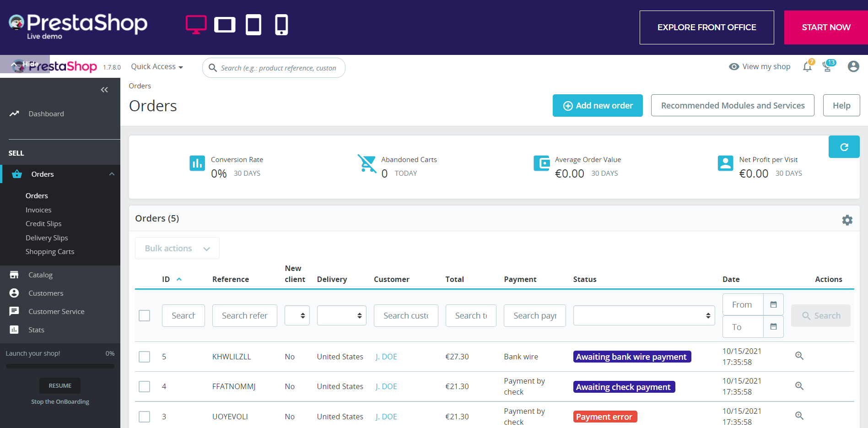
Task: Click Awaiting bank wire payment status badge
Action: (632, 357)
